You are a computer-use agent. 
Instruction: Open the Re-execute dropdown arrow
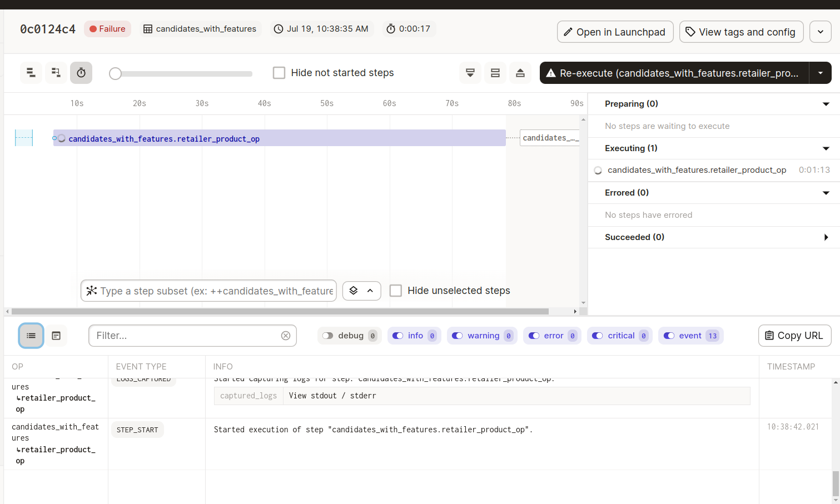(x=820, y=73)
